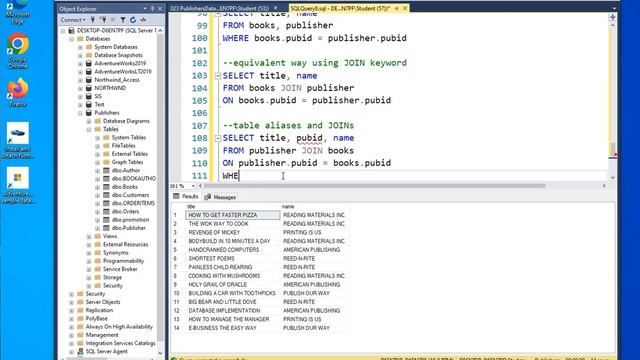640x360 pixels.
Task: Click the connect plug icon in Object Explorer
Action: click(93, 20)
